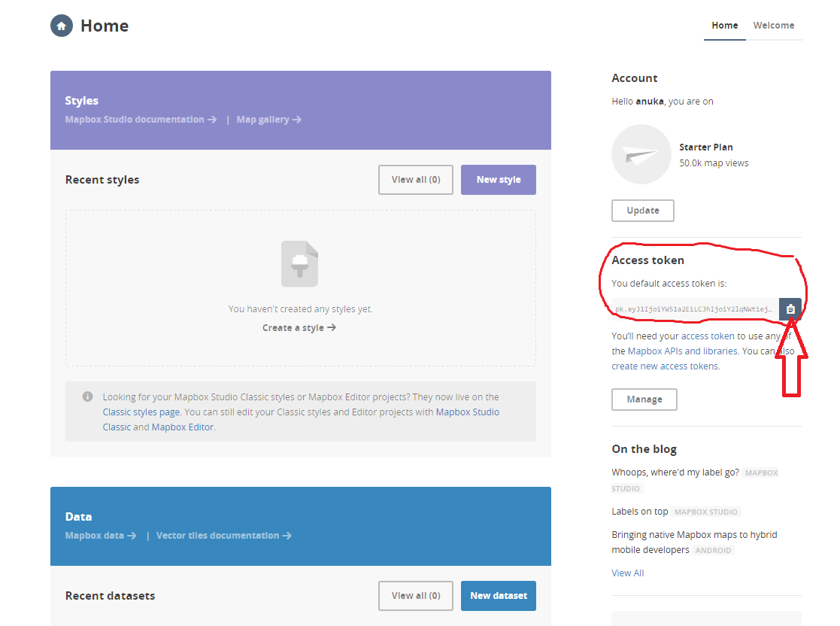The width and height of the screenshot is (840, 626).
Task: Open Mapbox Studio documentation link
Action: (141, 120)
